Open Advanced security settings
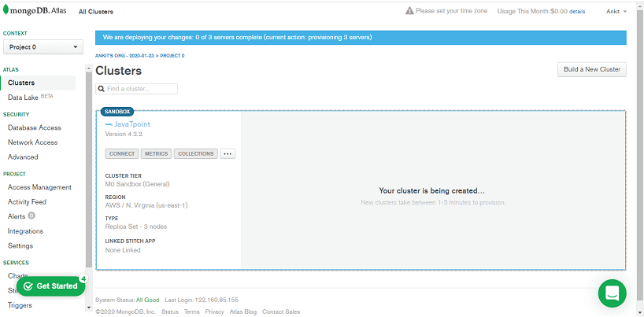The width and height of the screenshot is (644, 317). pos(23,157)
